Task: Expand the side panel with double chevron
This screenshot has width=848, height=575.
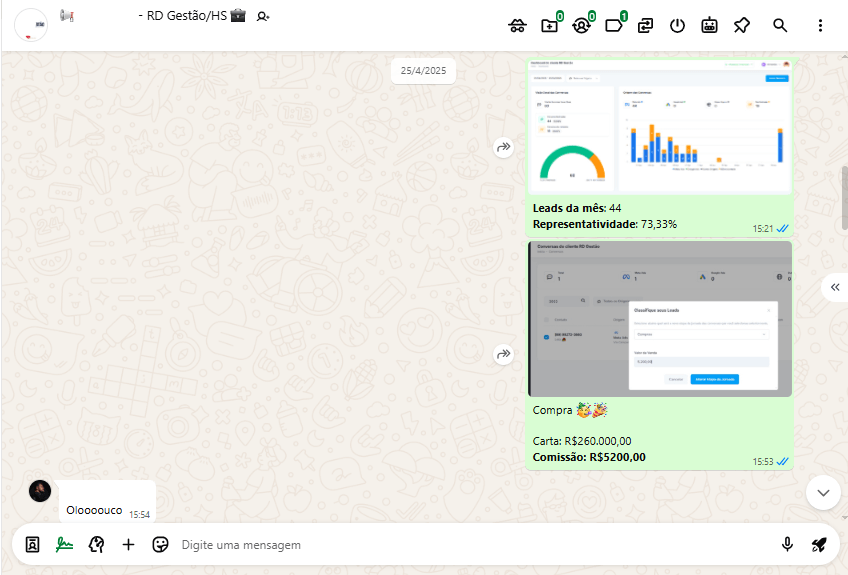Action: click(835, 287)
